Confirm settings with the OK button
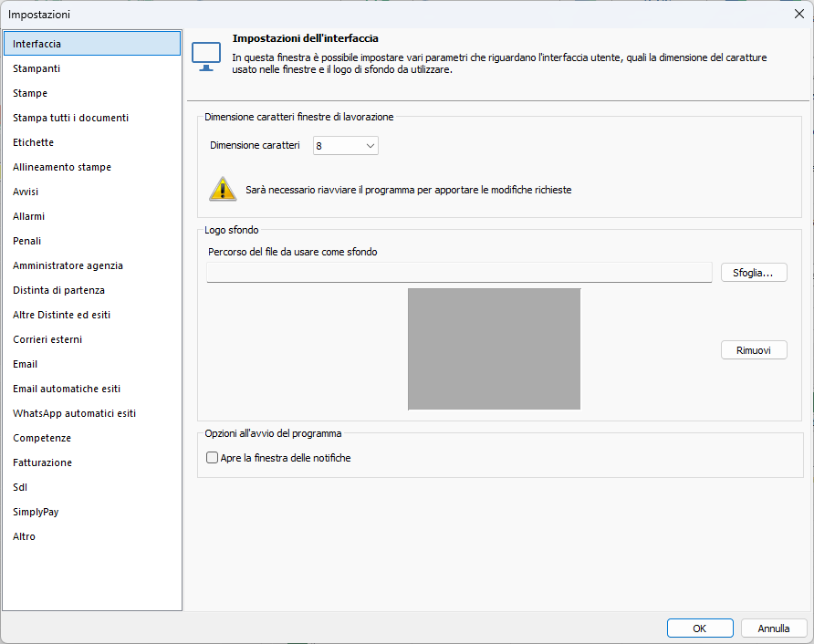The height and width of the screenshot is (644, 814). click(699, 628)
